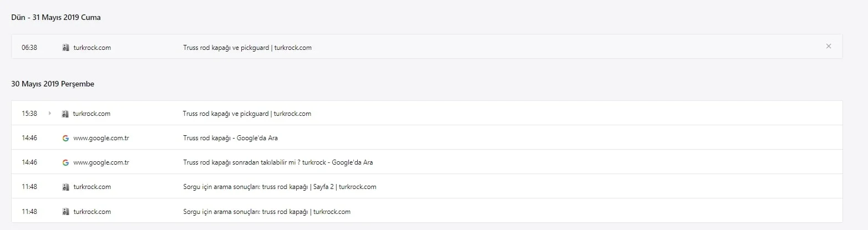Click the 06:38 timestamp
Viewport: 868px width, 230px height.
pyautogui.click(x=29, y=48)
